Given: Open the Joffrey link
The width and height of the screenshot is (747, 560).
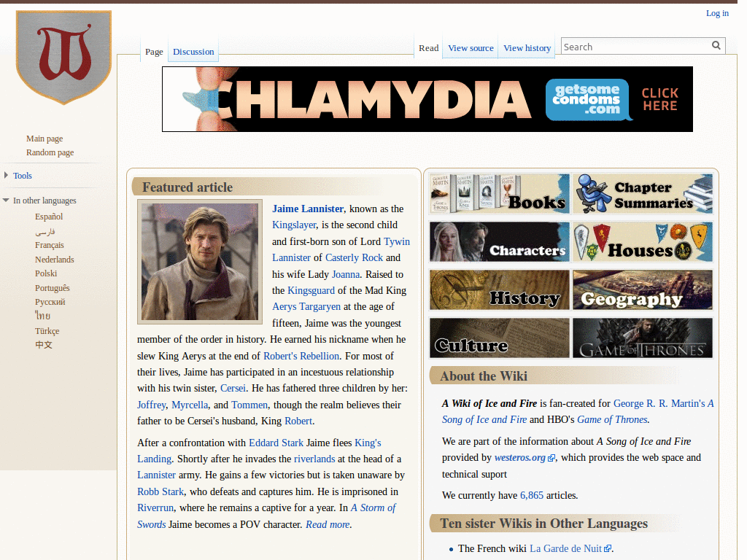Looking at the screenshot, I should click(x=151, y=405).
